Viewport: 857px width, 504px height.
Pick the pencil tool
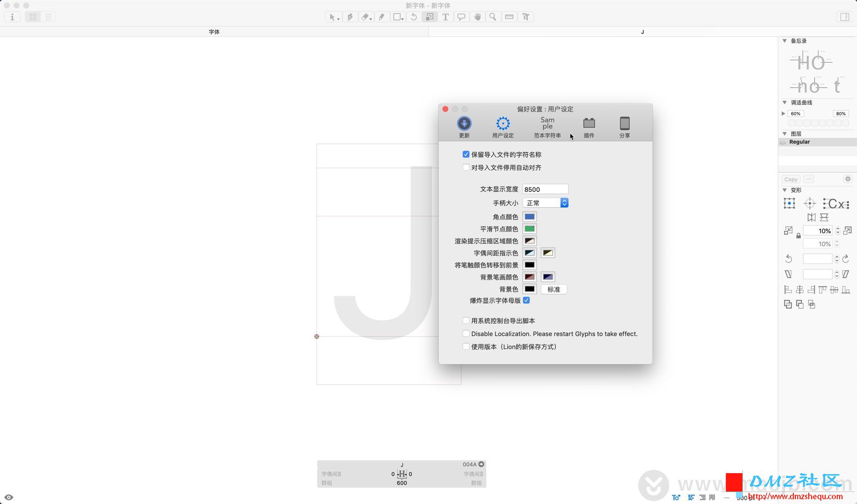382,17
